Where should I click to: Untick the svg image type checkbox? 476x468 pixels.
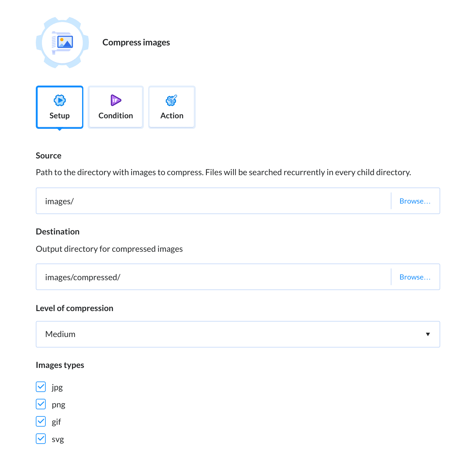coord(41,439)
